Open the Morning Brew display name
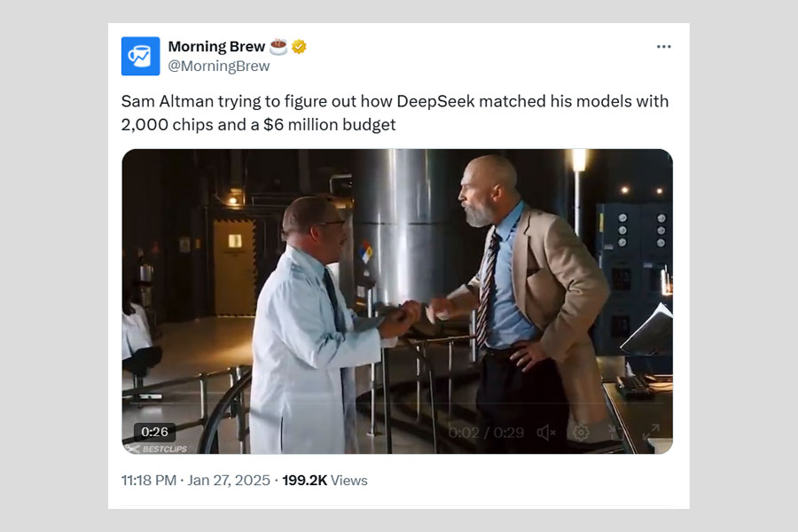 [215, 46]
